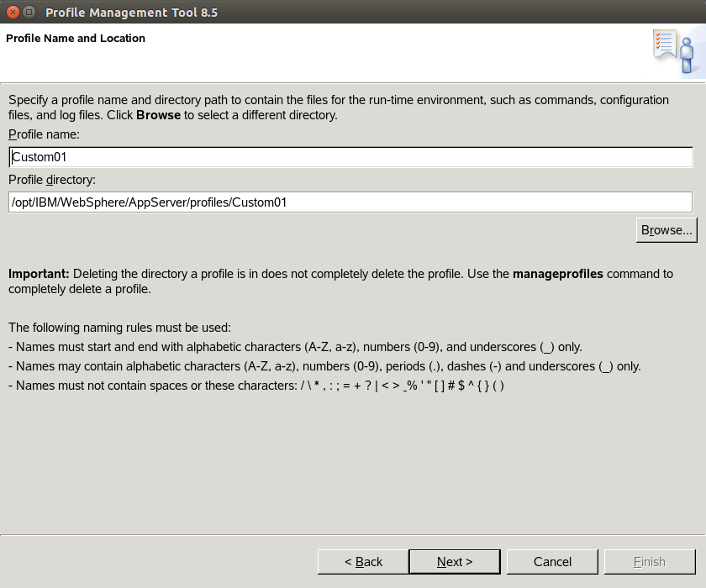
Task: Go back with the Back button
Action: [363, 561]
